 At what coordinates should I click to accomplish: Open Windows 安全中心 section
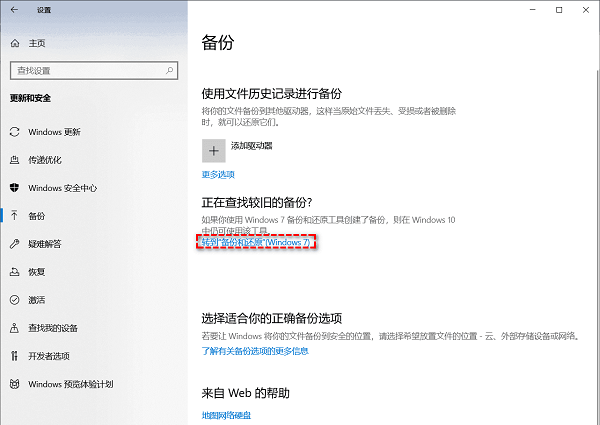[x=62, y=188]
